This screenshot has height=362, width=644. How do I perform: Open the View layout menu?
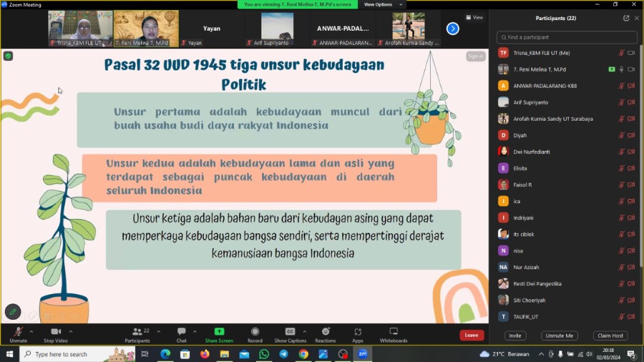point(474,18)
